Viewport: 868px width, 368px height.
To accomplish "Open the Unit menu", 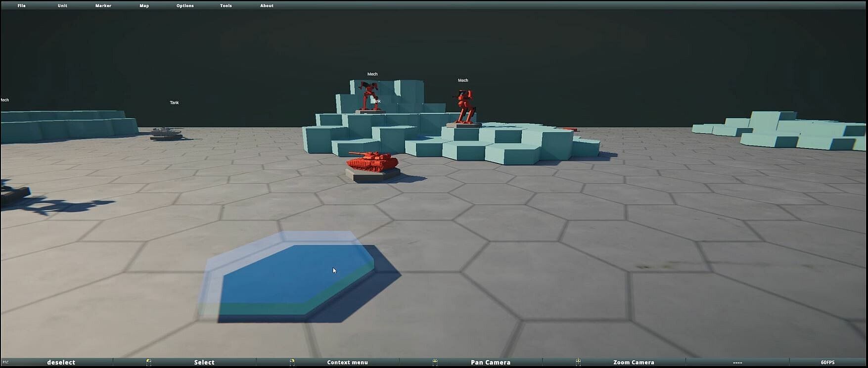I will click(x=62, y=5).
